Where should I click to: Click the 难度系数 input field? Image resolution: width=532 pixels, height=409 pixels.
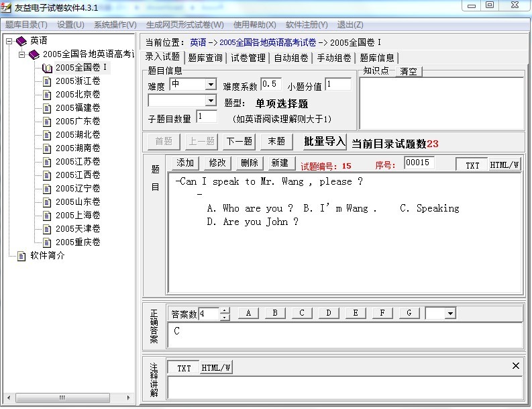tap(271, 84)
